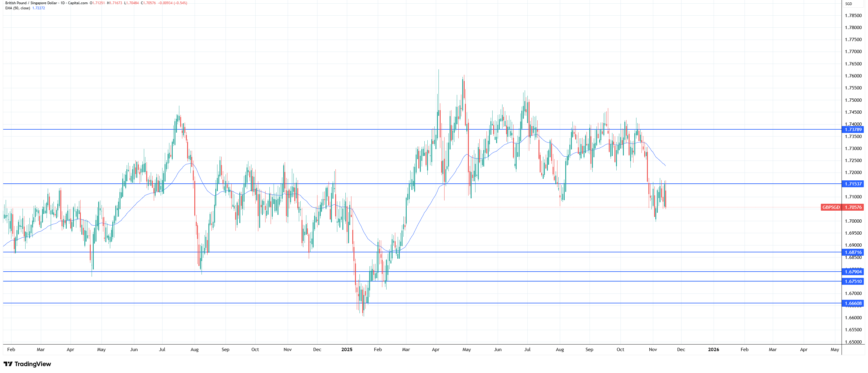Screen dimensions: 868x373
Task: Click the 2026 label on time axis
Action: (713, 349)
